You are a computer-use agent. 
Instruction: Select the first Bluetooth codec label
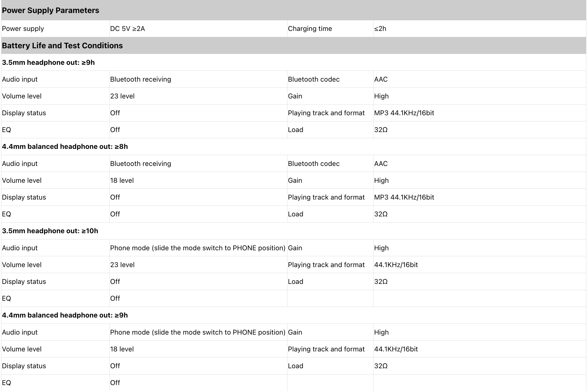pos(330,79)
